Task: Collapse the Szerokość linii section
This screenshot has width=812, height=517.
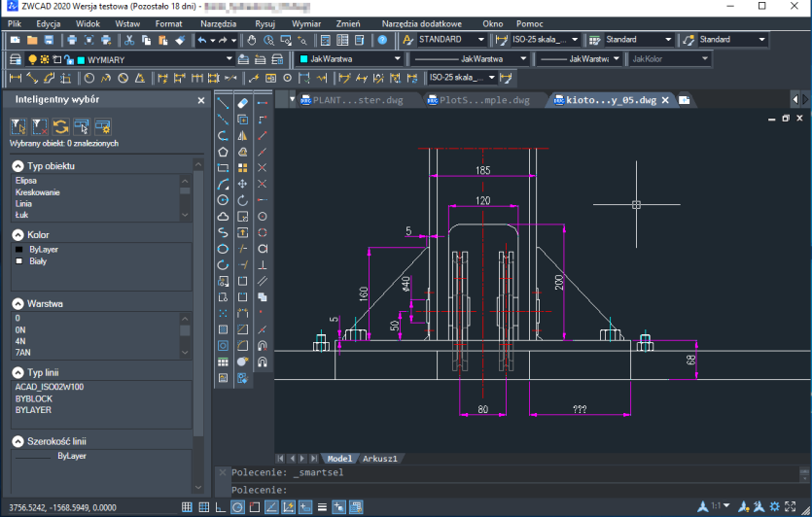Action: 18,441
